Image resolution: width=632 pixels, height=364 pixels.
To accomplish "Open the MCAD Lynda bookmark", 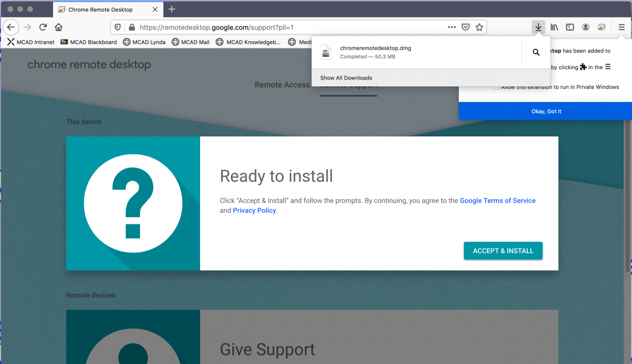I will tap(144, 42).
